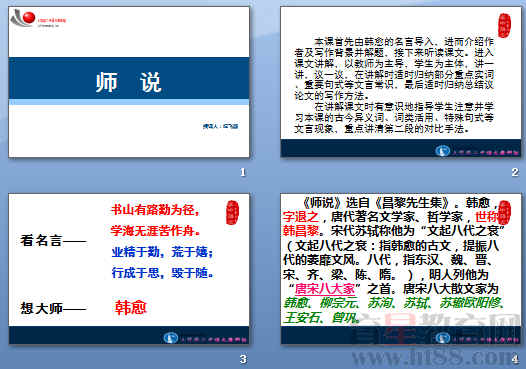Screen dimensions: 526x369
Task: Select slide 4 about 昌黎先生集
Action: point(401,269)
